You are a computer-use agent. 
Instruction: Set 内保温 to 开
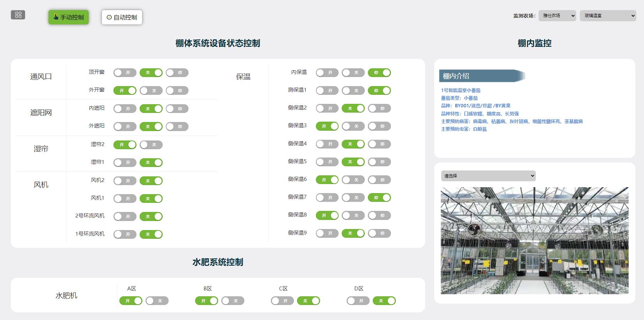coord(327,73)
